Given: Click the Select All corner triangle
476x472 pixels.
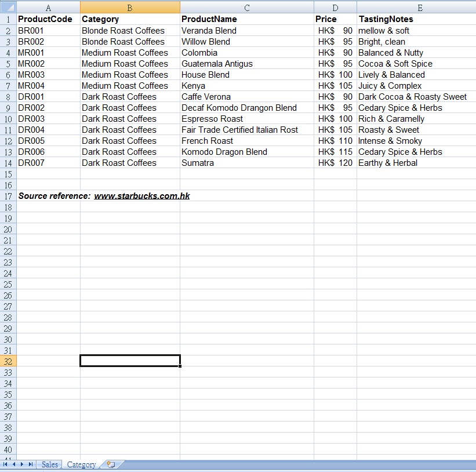Looking at the screenshot, I should [x=8, y=7].
